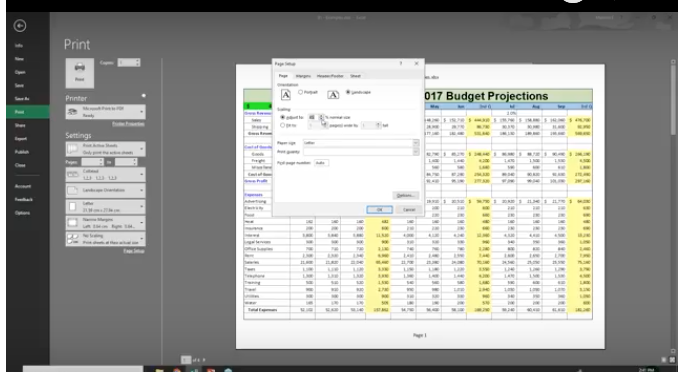Open the Letter paper size settings dropdown
The height and width of the screenshot is (372, 680).
click(x=105, y=206)
